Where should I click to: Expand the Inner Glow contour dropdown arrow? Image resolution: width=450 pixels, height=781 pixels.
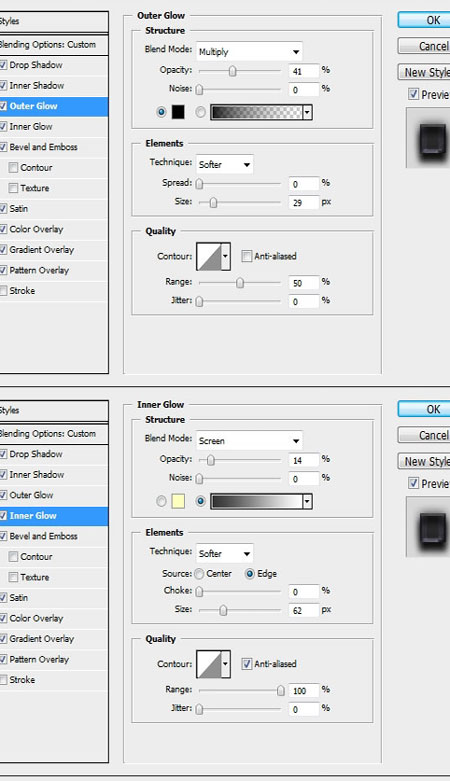point(226,664)
